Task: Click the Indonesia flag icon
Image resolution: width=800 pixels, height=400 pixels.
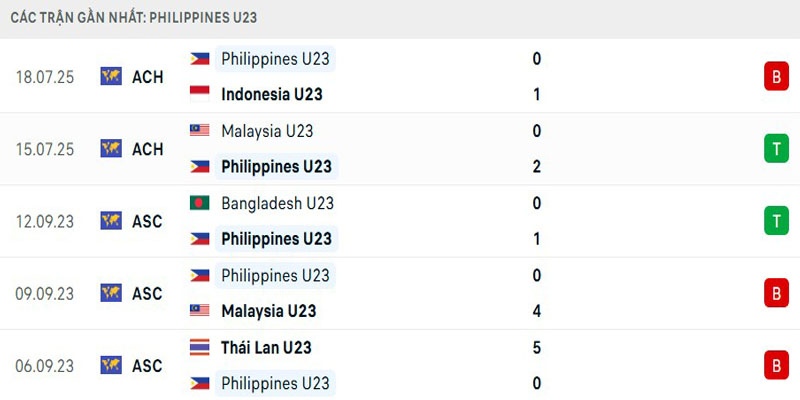Action: (x=200, y=94)
